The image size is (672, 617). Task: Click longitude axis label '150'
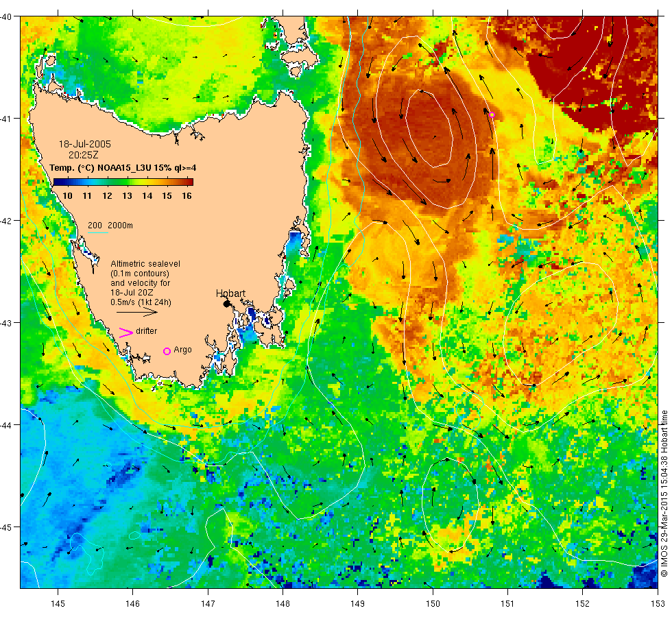[433, 604]
